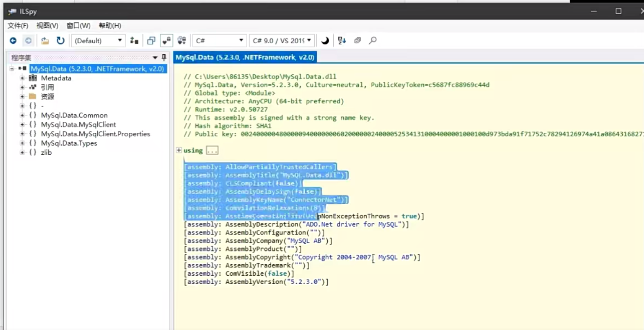Open the 程序集 panel options arrow
The height and width of the screenshot is (330, 644).
155,58
